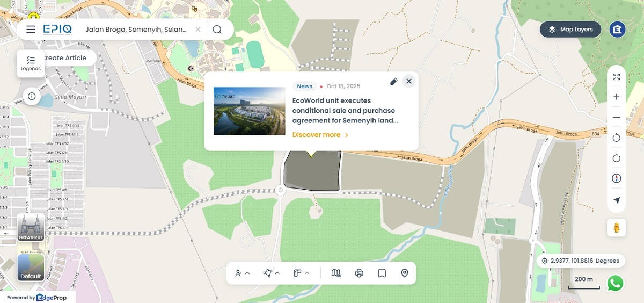
Task: Click the print map icon
Action: 359,273
